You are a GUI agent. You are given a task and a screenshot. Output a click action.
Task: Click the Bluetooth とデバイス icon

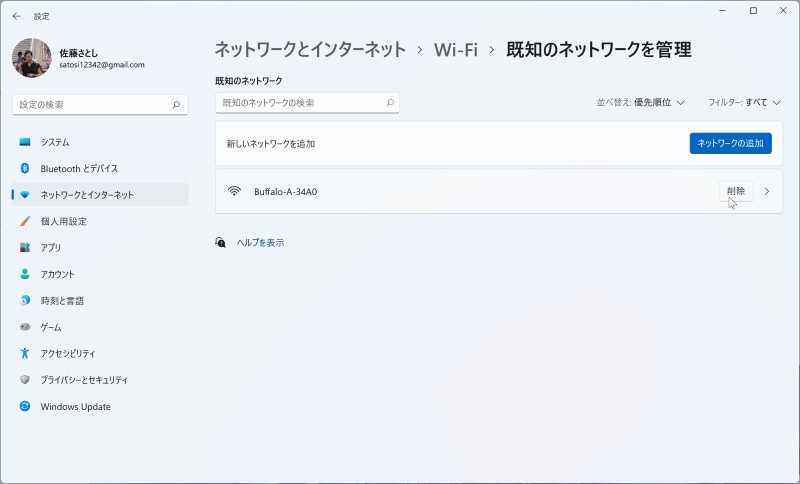[25, 169]
